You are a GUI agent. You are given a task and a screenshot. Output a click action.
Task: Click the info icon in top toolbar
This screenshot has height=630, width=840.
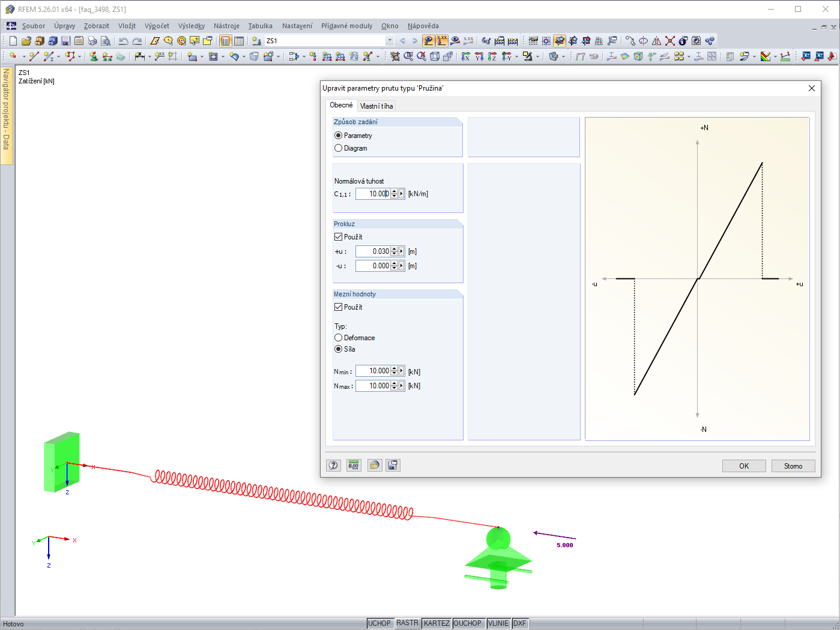[x=683, y=41]
